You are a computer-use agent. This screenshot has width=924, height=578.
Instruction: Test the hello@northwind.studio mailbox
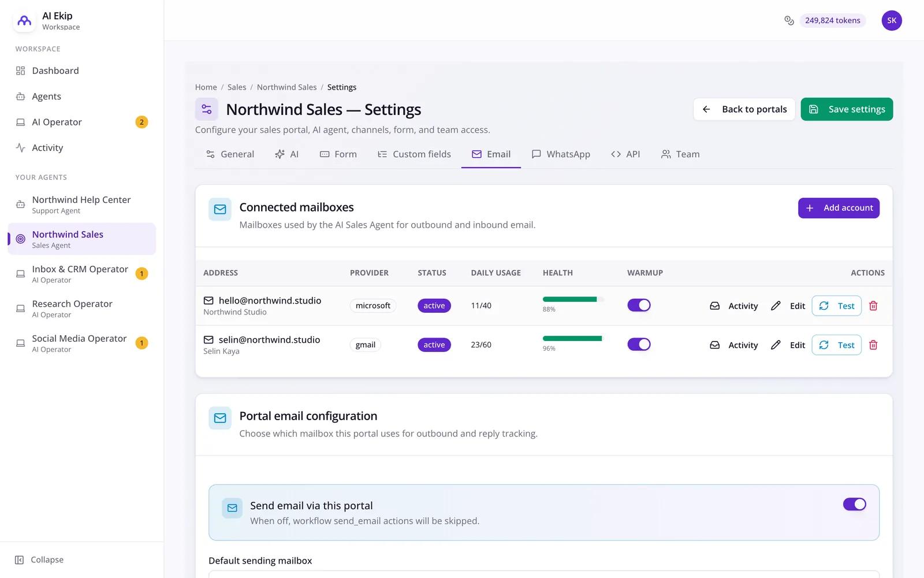click(836, 306)
